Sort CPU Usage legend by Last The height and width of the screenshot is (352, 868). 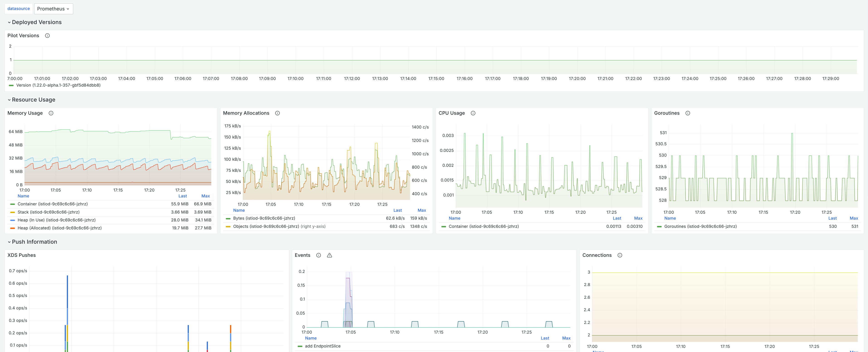pos(617,218)
